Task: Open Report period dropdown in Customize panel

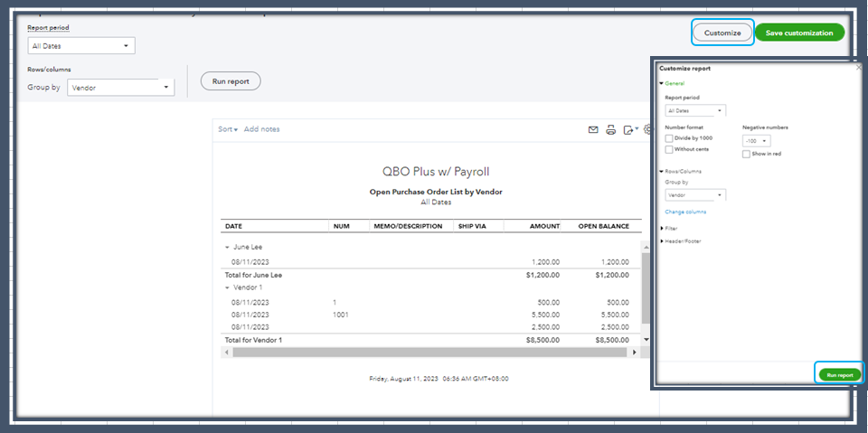Action: click(x=695, y=111)
